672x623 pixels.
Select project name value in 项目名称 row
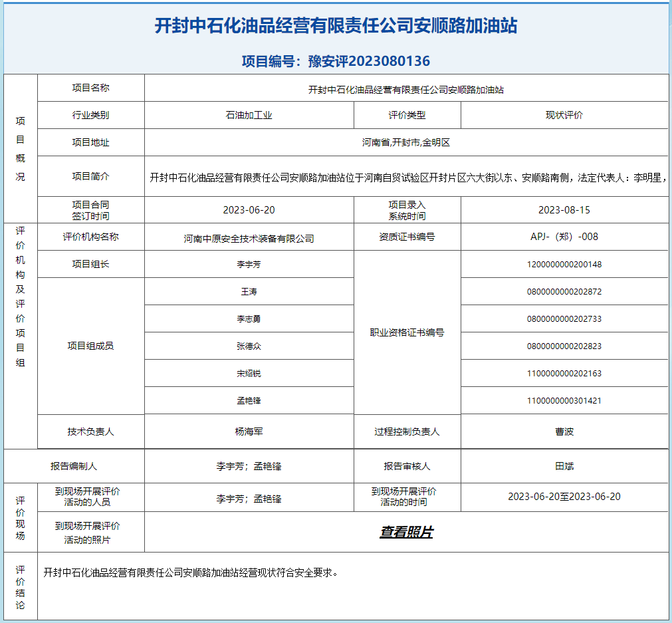[x=406, y=90]
